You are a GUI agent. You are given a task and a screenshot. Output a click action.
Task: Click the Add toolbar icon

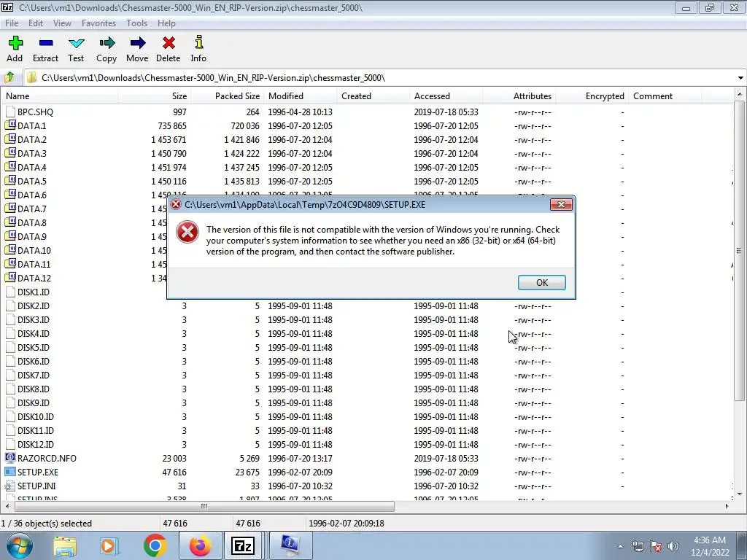[x=15, y=43]
